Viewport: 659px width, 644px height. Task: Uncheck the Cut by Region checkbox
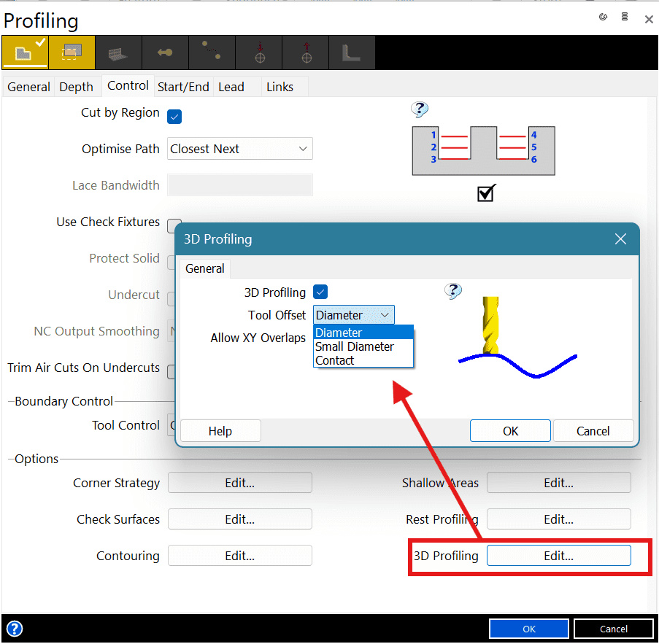coord(174,115)
